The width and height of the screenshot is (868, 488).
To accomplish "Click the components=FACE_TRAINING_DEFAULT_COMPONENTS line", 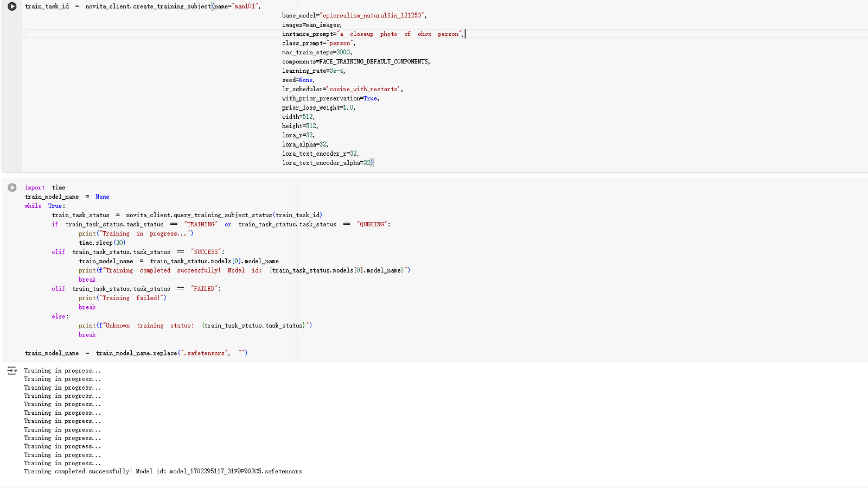I will coord(356,62).
